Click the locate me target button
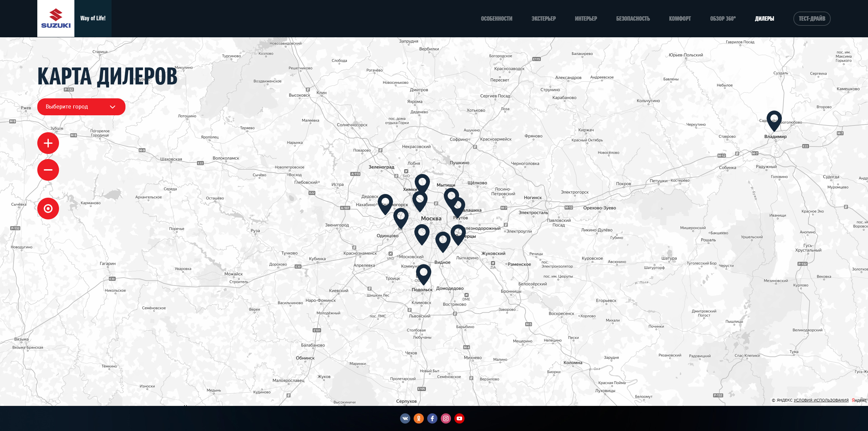 click(x=48, y=209)
